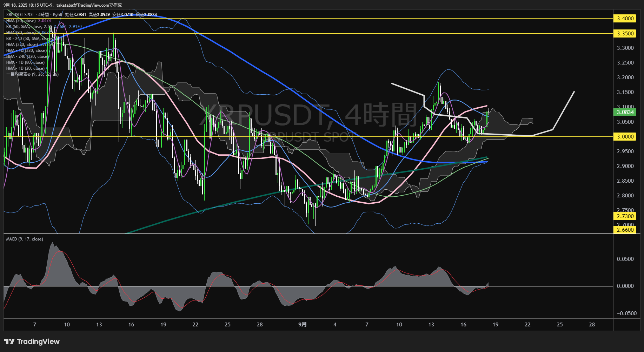
Task: Click the HMA 20 value 3.0474
Action: click(x=45, y=21)
